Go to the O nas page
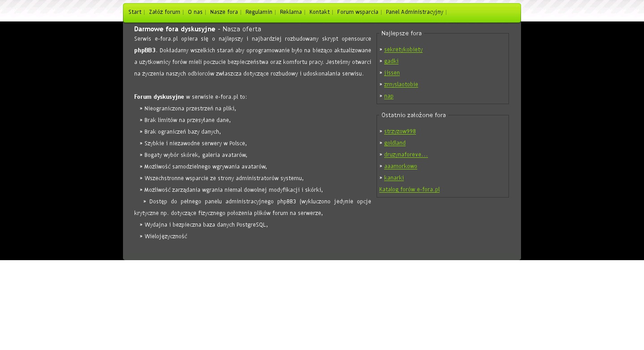This screenshot has width=644, height=350. [195, 12]
